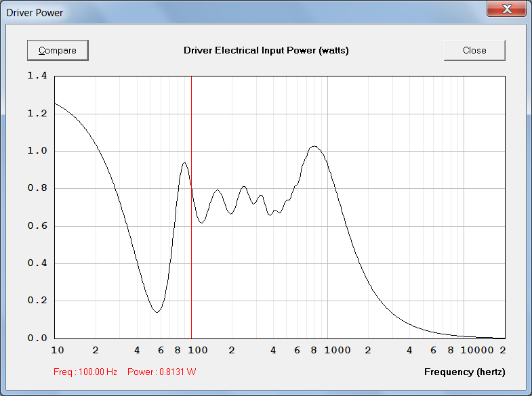Click the 0.4 label on the power axis
The width and height of the screenshot is (532, 396).
37,263
